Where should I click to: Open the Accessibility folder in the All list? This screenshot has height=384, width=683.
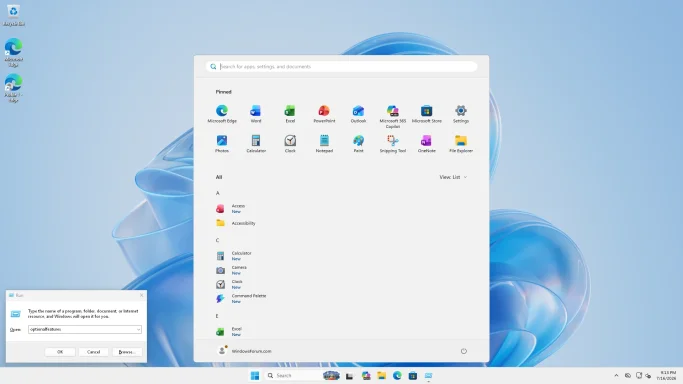(236, 223)
